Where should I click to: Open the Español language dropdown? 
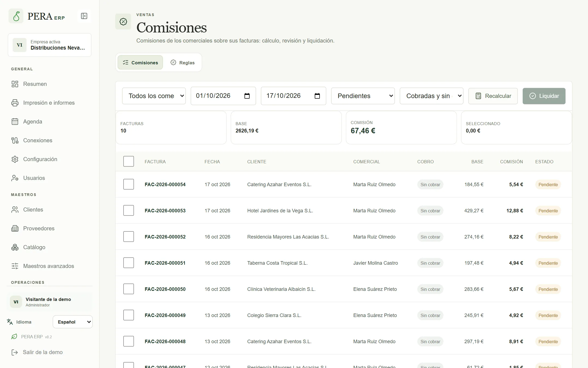(x=73, y=322)
